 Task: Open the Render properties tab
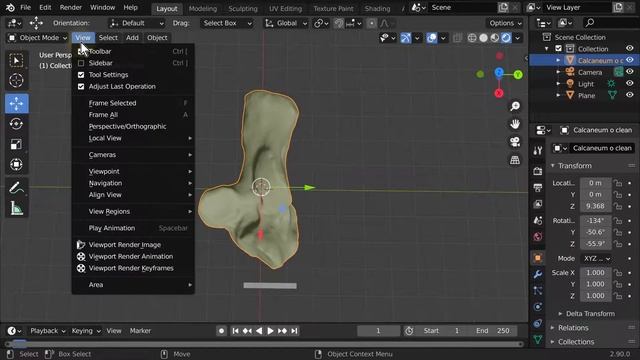(x=538, y=171)
